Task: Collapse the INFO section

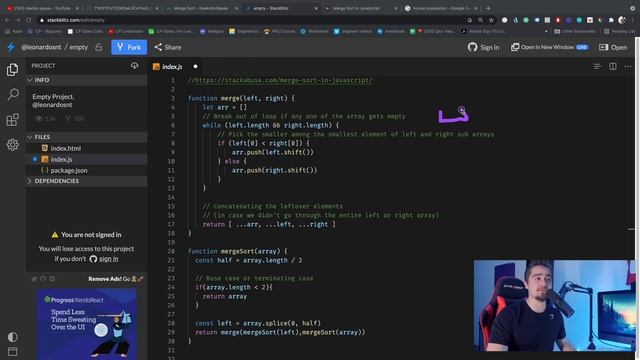Action: [87, 80]
